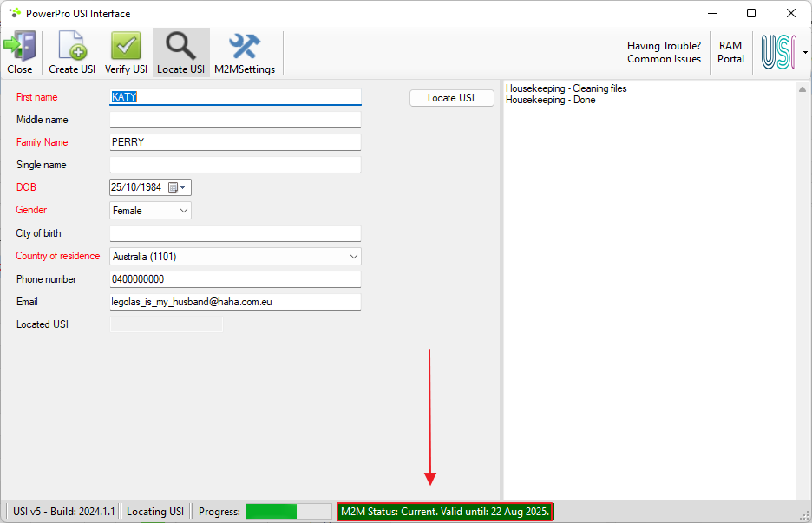This screenshot has width=812, height=523.
Task: Click the Single name input field
Action: 235,165
